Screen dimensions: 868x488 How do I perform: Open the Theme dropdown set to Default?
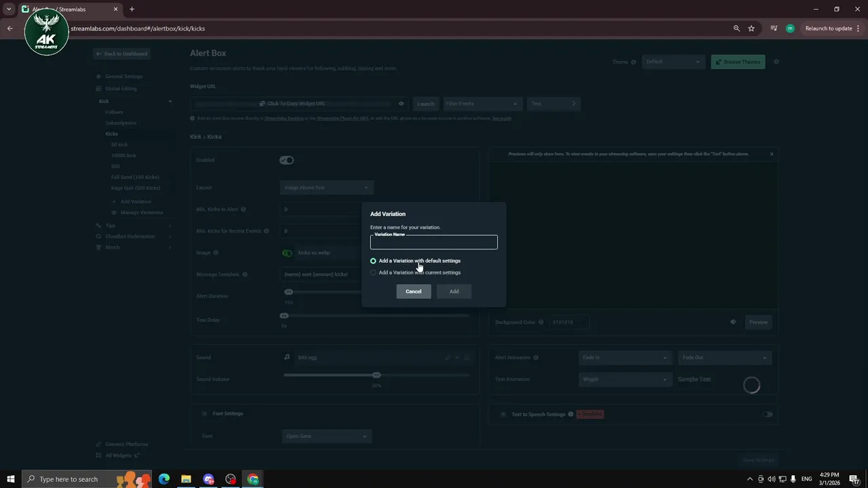(x=673, y=62)
